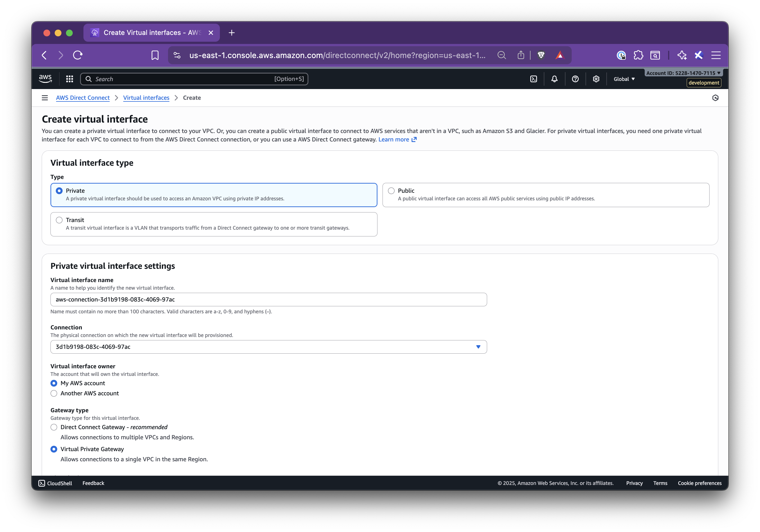This screenshot has height=532, width=760.
Task: Click the AWS home logo
Action: [x=45, y=78]
